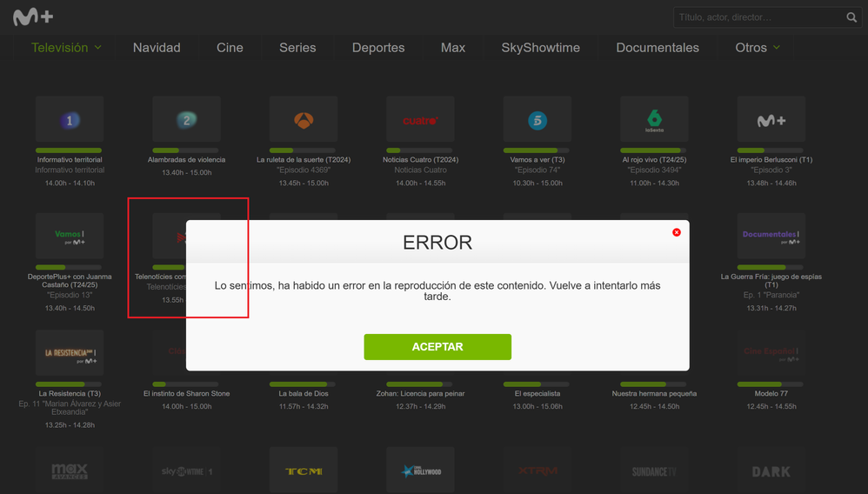Open Al rojo vivo (T24/25) program
The width and height of the screenshot is (868, 494).
(654, 159)
